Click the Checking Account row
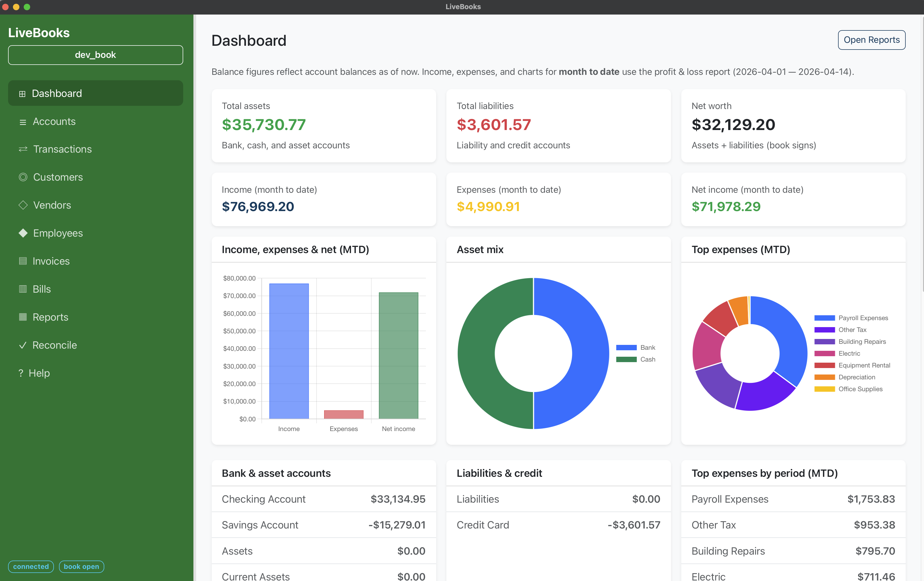 [324, 499]
